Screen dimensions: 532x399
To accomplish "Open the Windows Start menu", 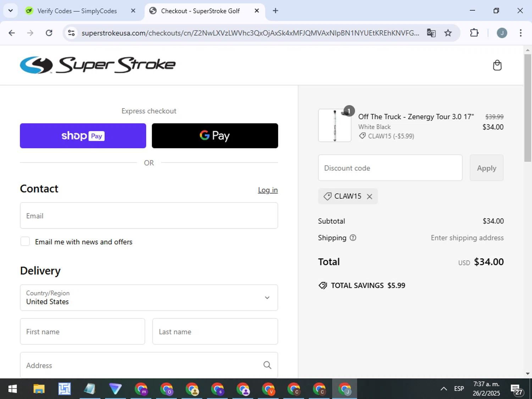I will click(x=13, y=389).
